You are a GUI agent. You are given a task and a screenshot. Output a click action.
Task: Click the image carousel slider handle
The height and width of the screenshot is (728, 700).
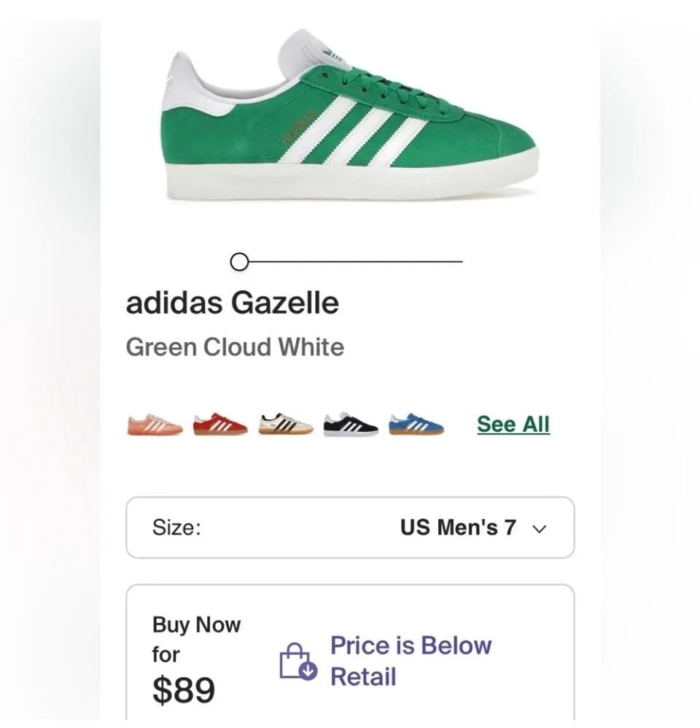point(239,262)
